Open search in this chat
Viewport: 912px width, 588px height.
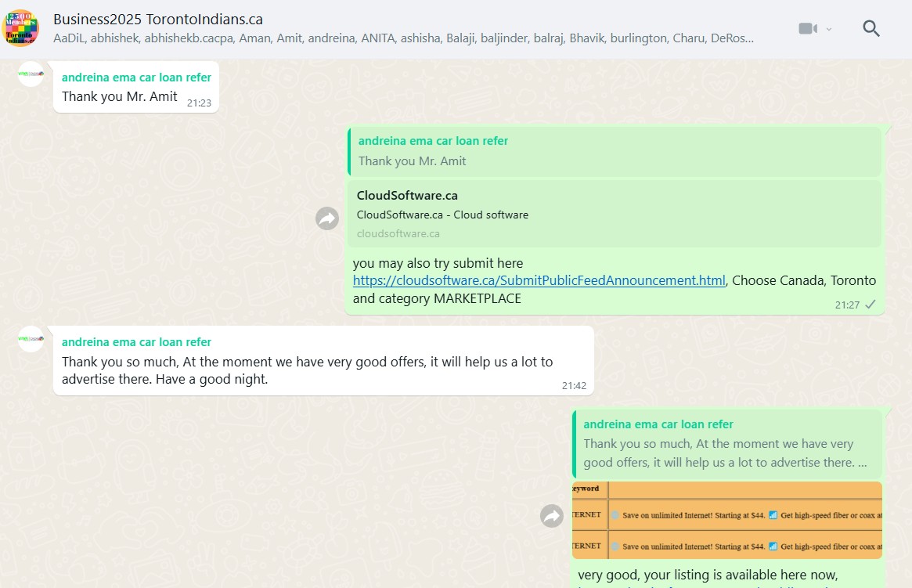(871, 29)
